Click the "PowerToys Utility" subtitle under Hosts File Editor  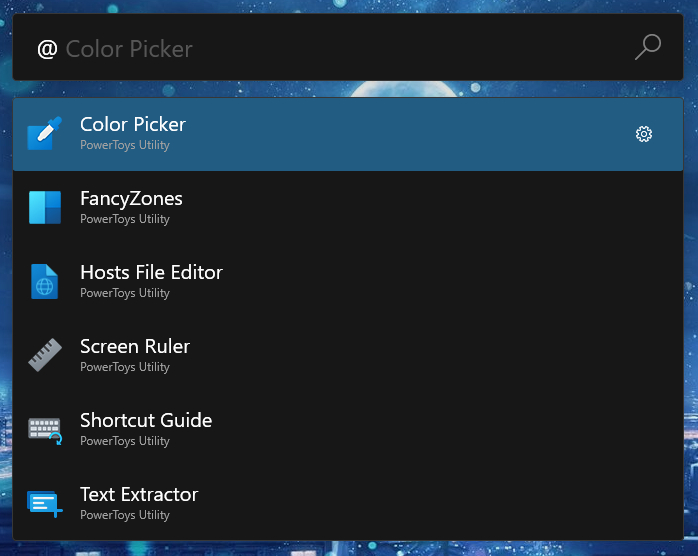coord(125,293)
